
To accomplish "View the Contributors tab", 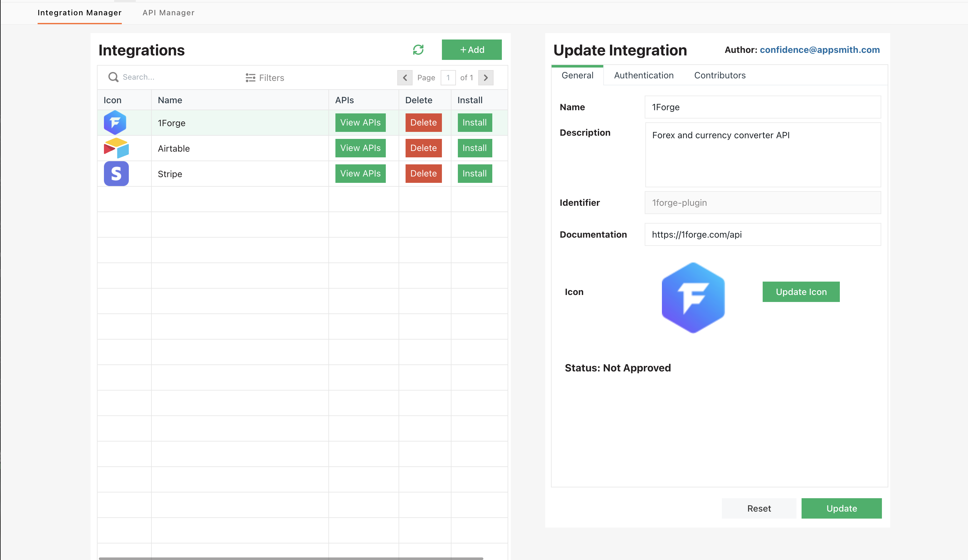I will pyautogui.click(x=719, y=75).
